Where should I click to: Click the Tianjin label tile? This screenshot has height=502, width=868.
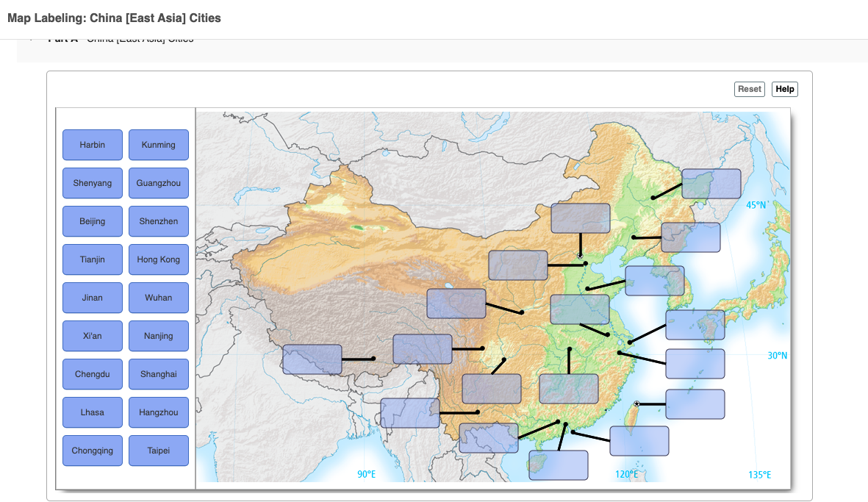pyautogui.click(x=93, y=259)
